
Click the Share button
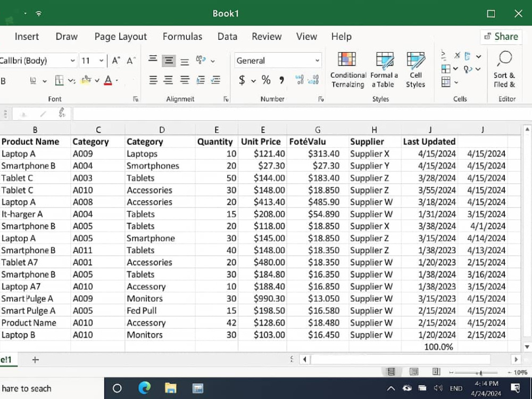click(x=501, y=36)
